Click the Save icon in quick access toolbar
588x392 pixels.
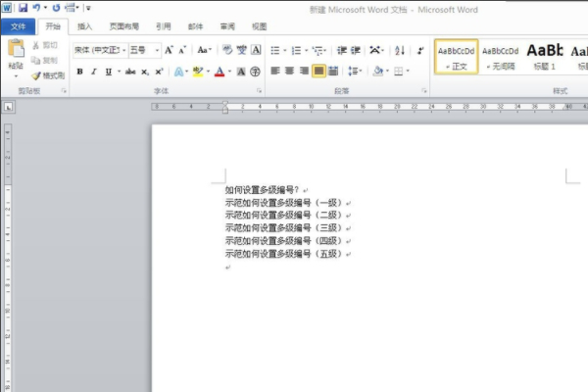coord(23,7)
